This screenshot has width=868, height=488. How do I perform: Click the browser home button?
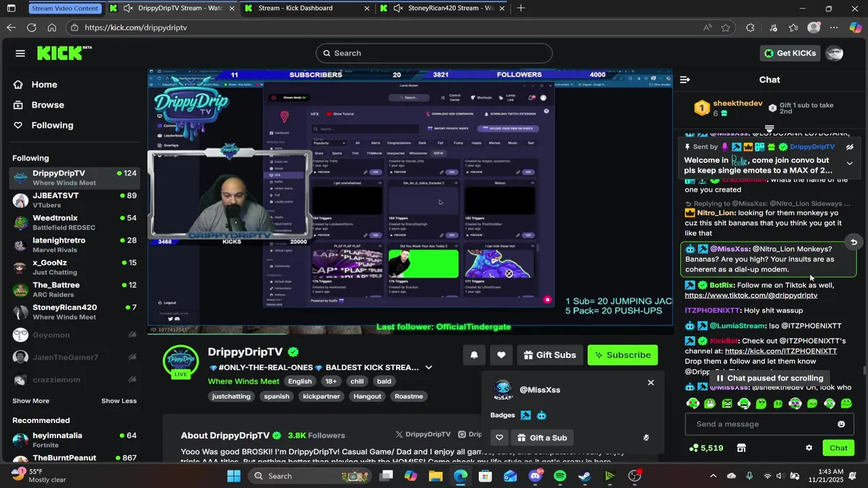pos(52,28)
